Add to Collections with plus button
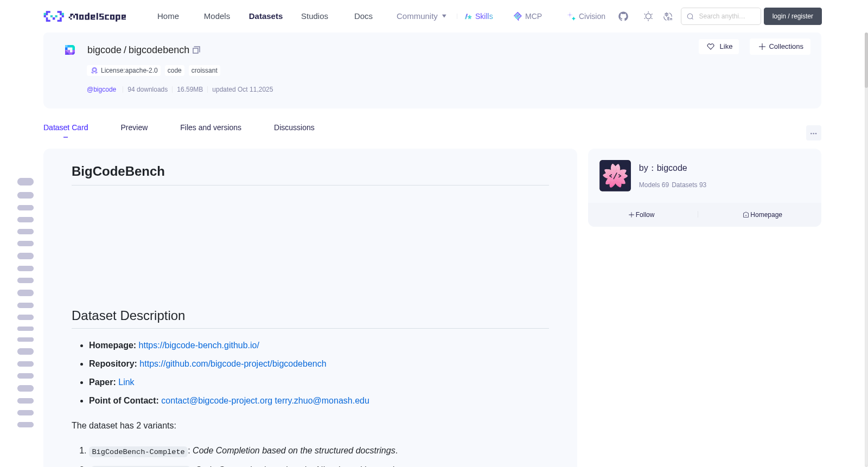Image resolution: width=868 pixels, height=467 pixels. click(x=780, y=47)
